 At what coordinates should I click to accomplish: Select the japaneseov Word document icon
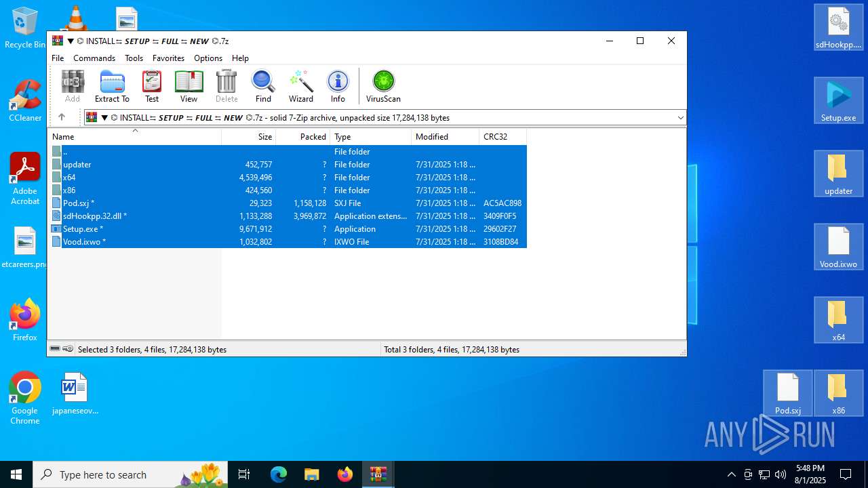point(75,393)
